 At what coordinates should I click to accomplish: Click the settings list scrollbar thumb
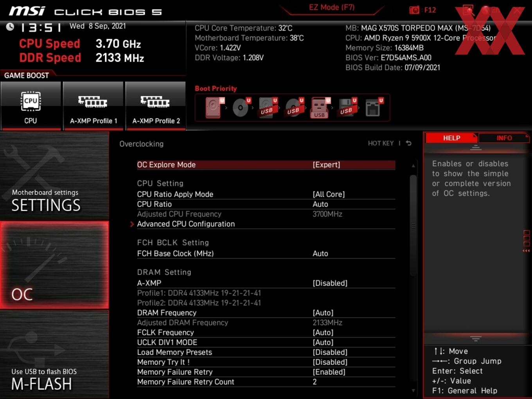coord(413,225)
